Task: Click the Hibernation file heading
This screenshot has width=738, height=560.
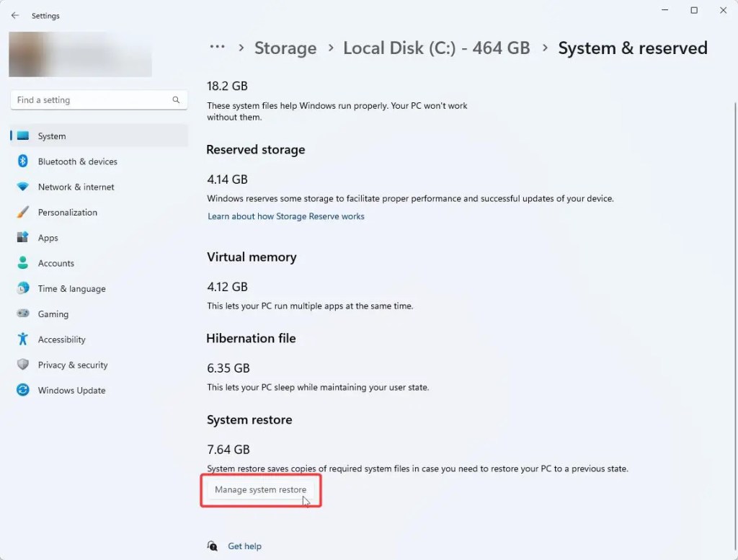Action: point(252,338)
